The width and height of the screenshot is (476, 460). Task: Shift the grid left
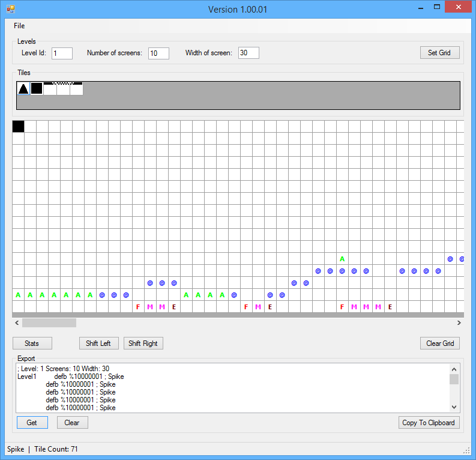(x=98, y=343)
